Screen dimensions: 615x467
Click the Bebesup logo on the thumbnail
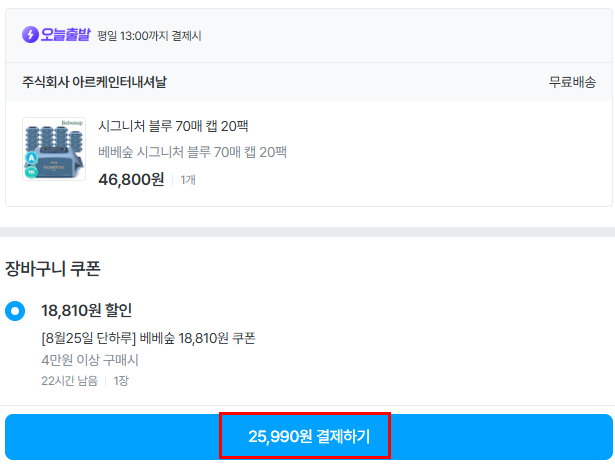72,123
